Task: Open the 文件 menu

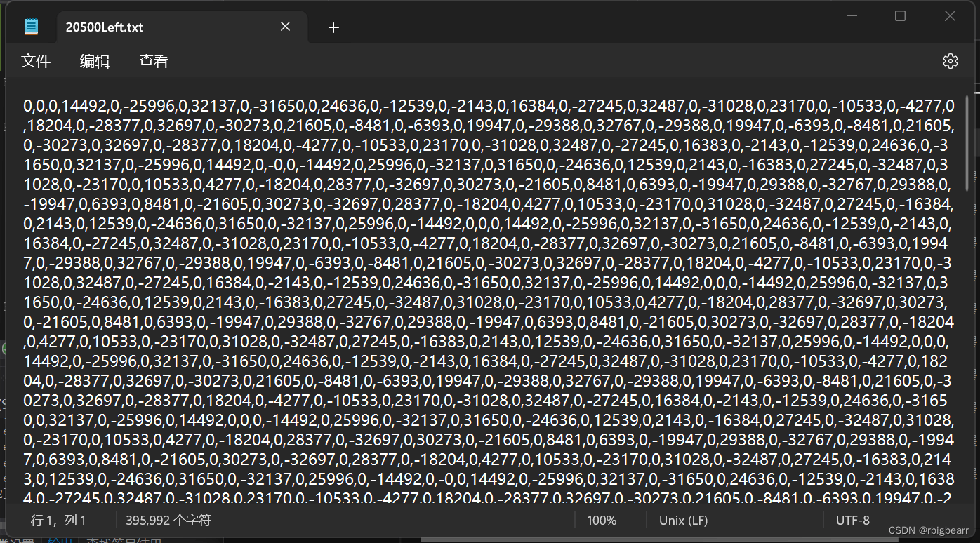Action: click(x=36, y=61)
